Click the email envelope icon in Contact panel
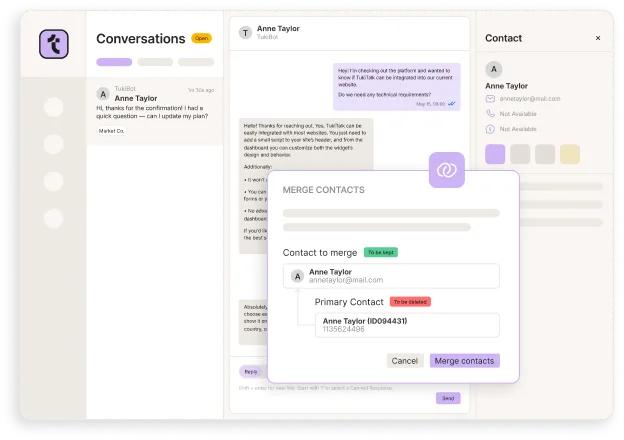The image size is (624, 440). pos(490,99)
